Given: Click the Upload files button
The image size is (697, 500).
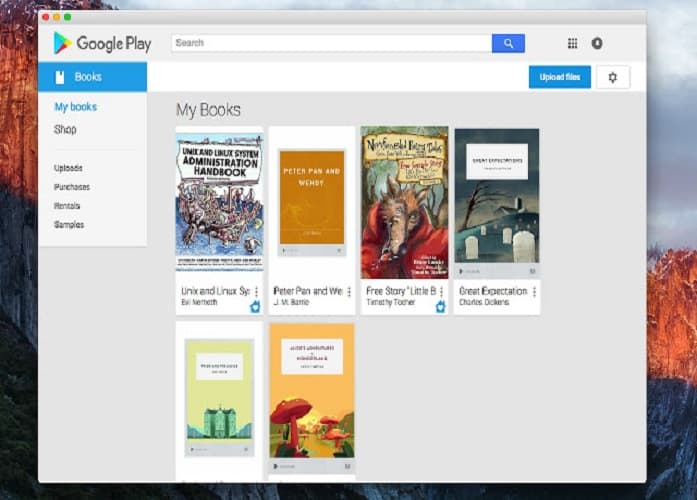Looking at the screenshot, I should click(x=560, y=77).
